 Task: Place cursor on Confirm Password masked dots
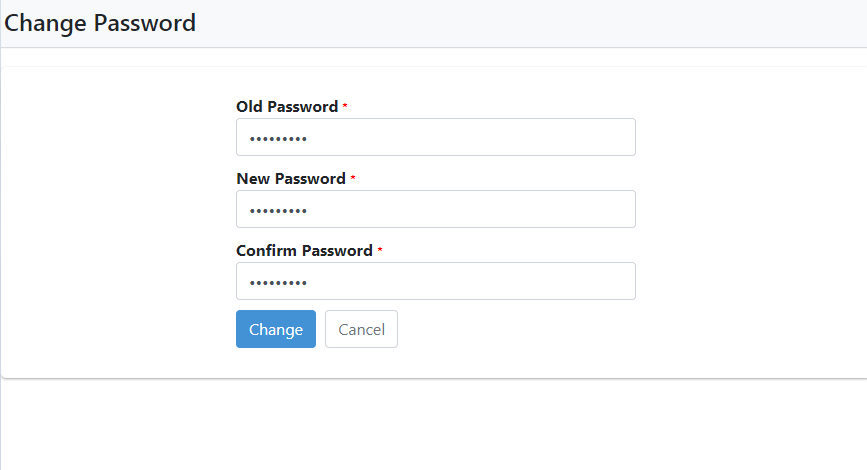point(278,283)
